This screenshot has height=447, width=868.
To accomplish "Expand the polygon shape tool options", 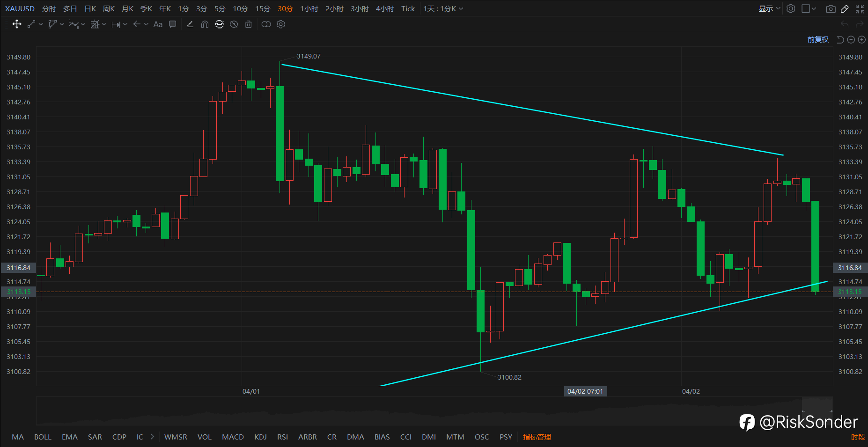I will point(62,24).
